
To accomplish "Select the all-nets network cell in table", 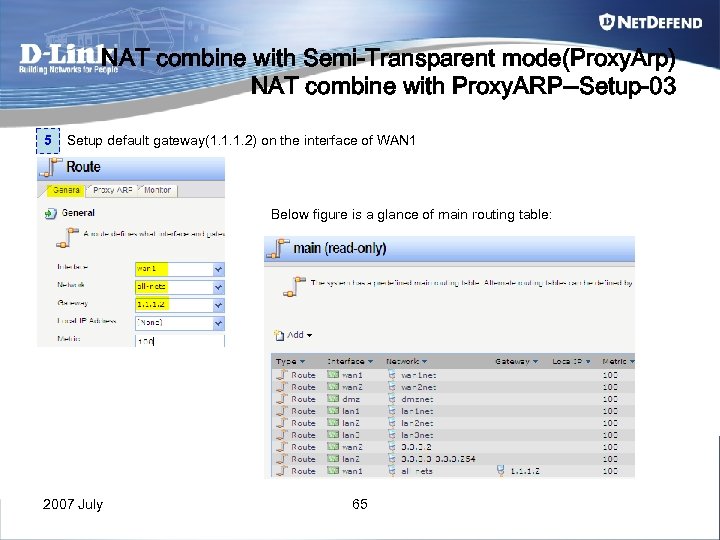I will [x=416, y=471].
